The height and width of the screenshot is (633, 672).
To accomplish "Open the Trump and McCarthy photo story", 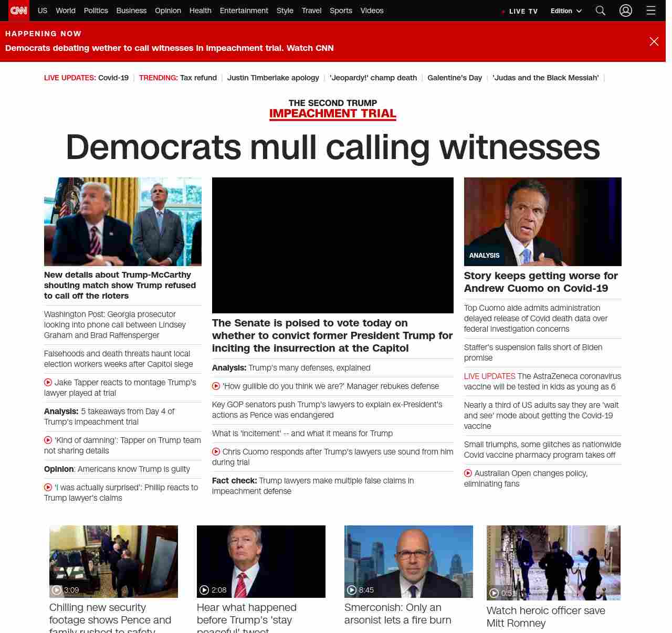I will tap(122, 221).
